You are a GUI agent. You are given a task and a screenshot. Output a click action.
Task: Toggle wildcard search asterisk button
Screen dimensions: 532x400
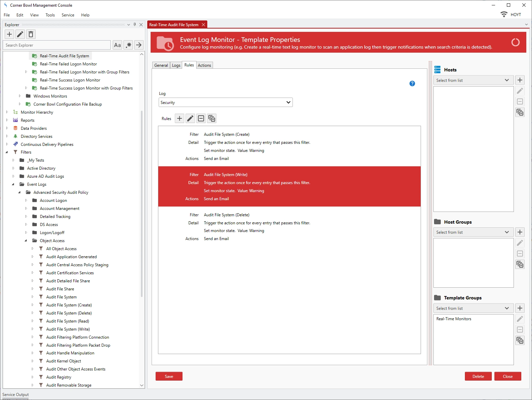click(x=128, y=45)
